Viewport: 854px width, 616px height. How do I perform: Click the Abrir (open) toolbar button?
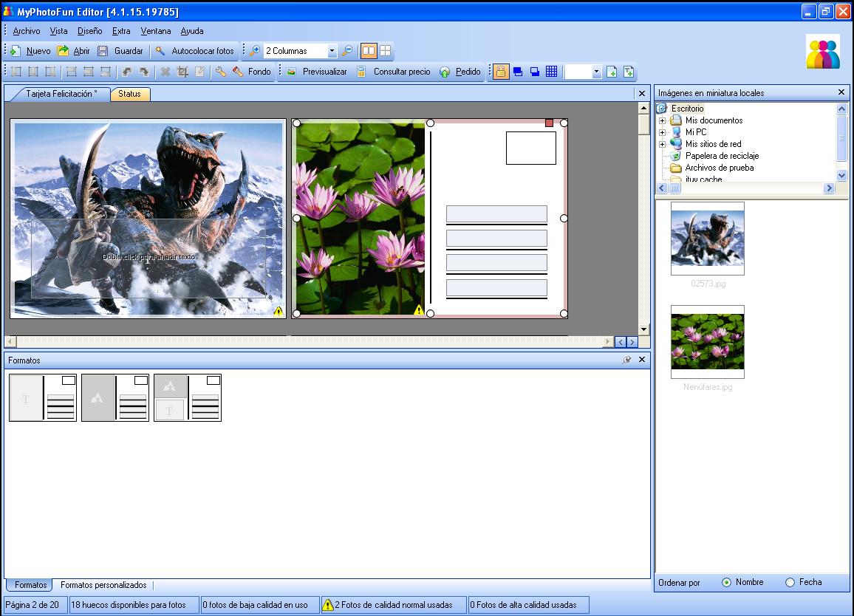click(74, 51)
